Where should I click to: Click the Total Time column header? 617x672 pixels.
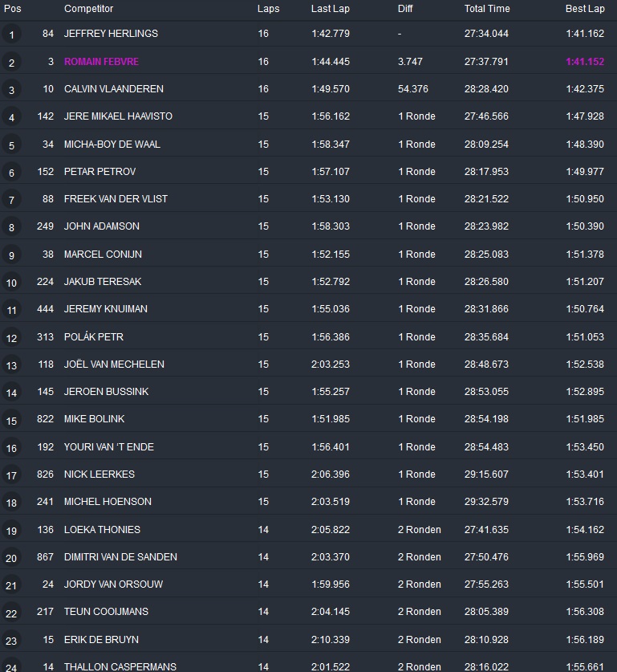click(x=486, y=9)
